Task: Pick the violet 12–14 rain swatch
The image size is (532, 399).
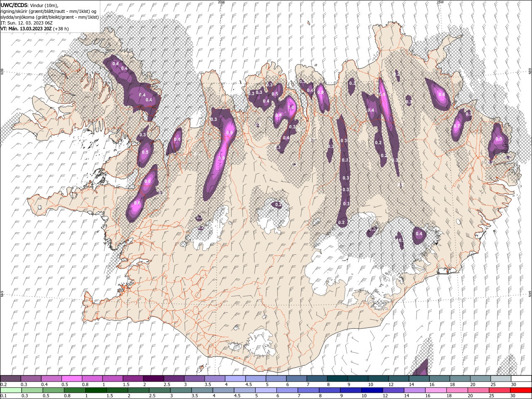Action: coord(393,390)
